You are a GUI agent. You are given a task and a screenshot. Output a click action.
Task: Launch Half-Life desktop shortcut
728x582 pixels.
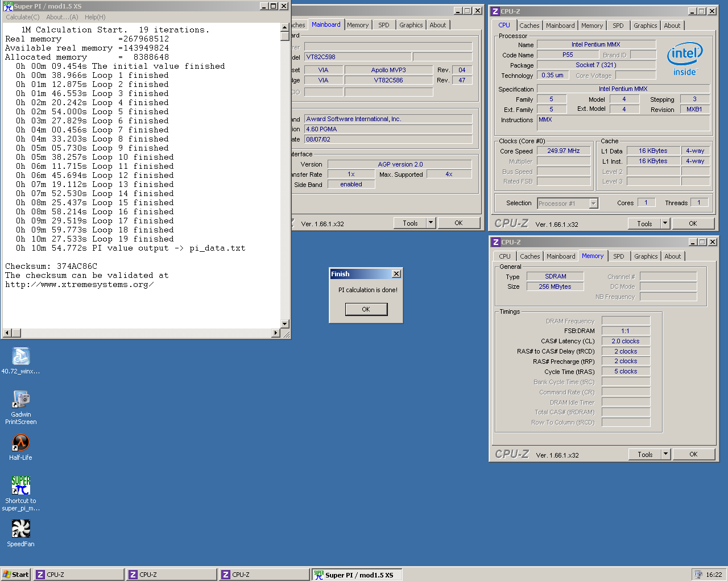[x=21, y=447]
